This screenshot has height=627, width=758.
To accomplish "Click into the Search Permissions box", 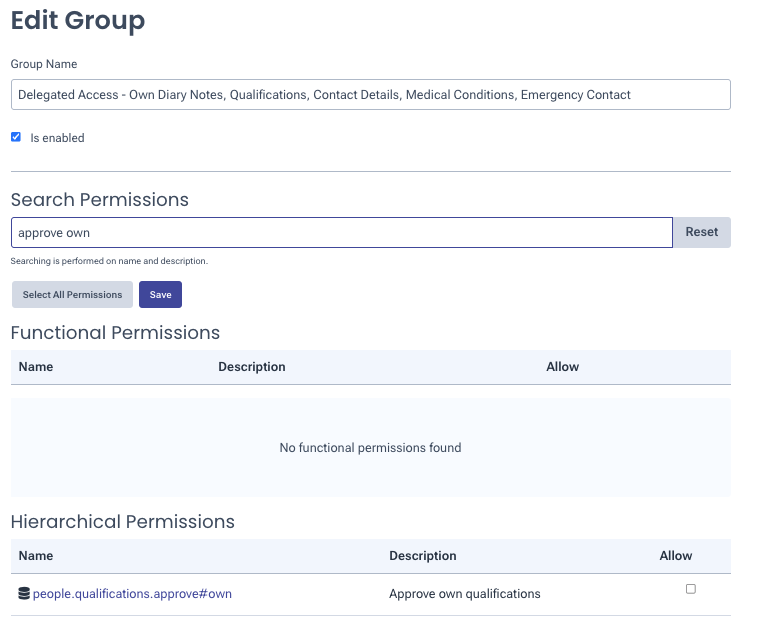I will coord(341,232).
